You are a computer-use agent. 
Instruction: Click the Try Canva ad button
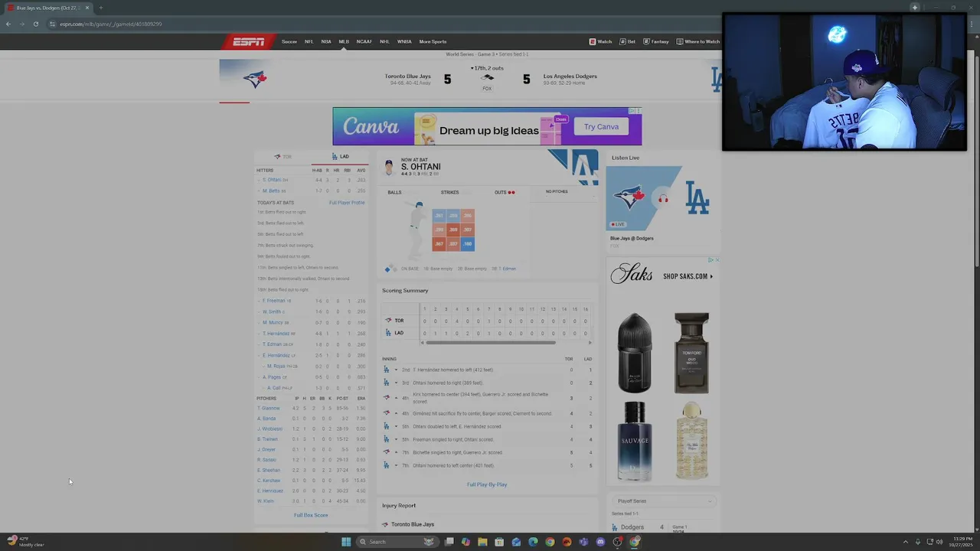[601, 126]
